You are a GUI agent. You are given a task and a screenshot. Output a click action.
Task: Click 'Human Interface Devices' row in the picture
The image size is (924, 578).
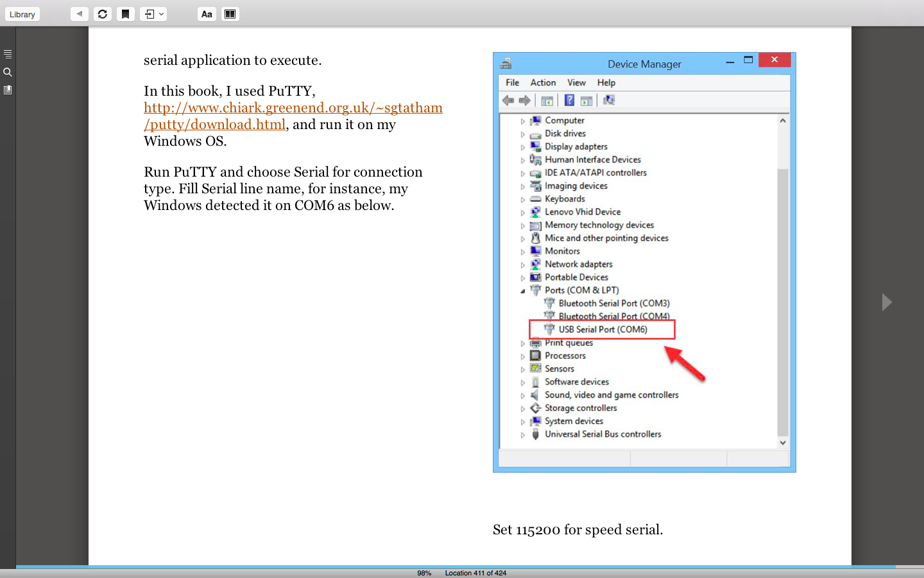585,159
